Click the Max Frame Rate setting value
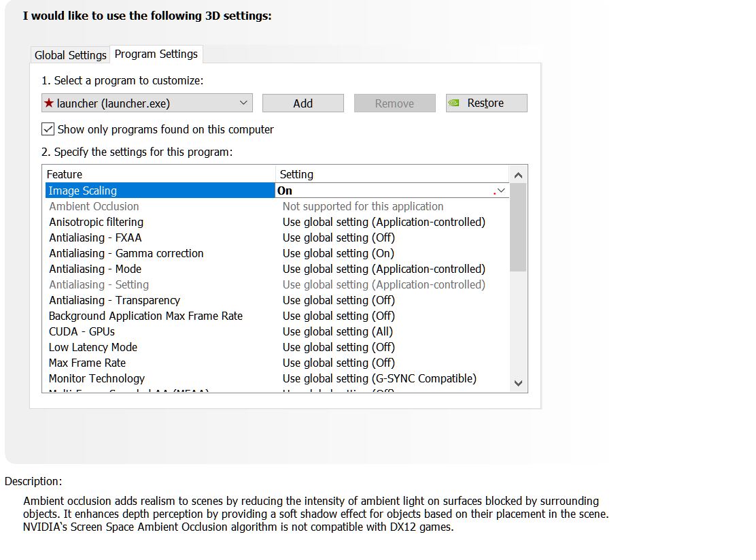756x560 pixels. (x=339, y=363)
